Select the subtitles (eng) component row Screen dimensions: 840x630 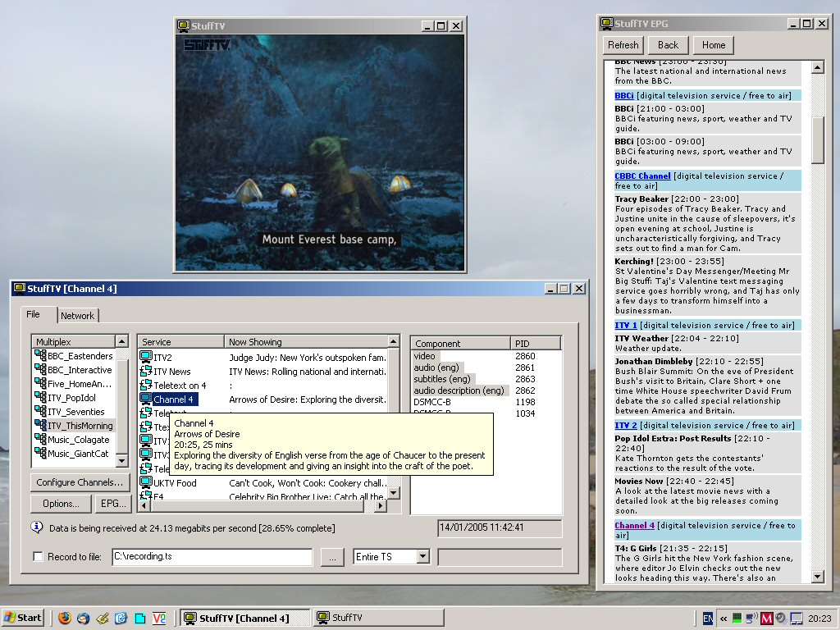(x=486, y=379)
